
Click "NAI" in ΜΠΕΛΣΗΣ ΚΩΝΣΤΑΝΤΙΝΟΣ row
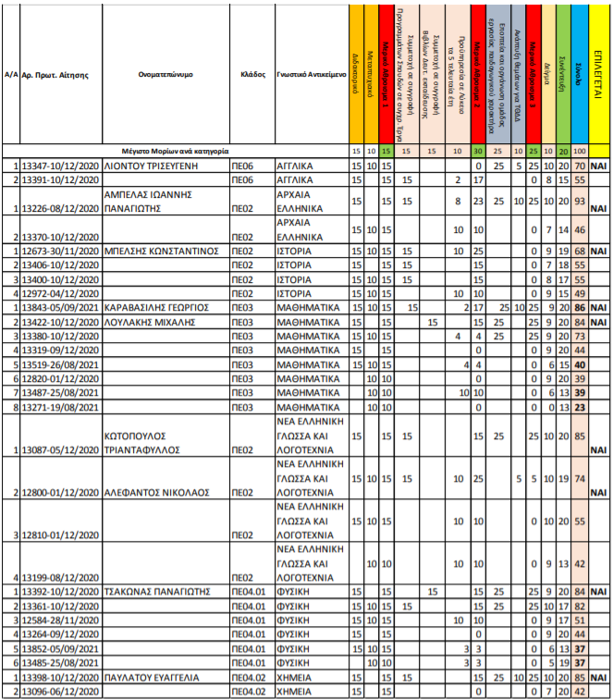[x=598, y=251]
